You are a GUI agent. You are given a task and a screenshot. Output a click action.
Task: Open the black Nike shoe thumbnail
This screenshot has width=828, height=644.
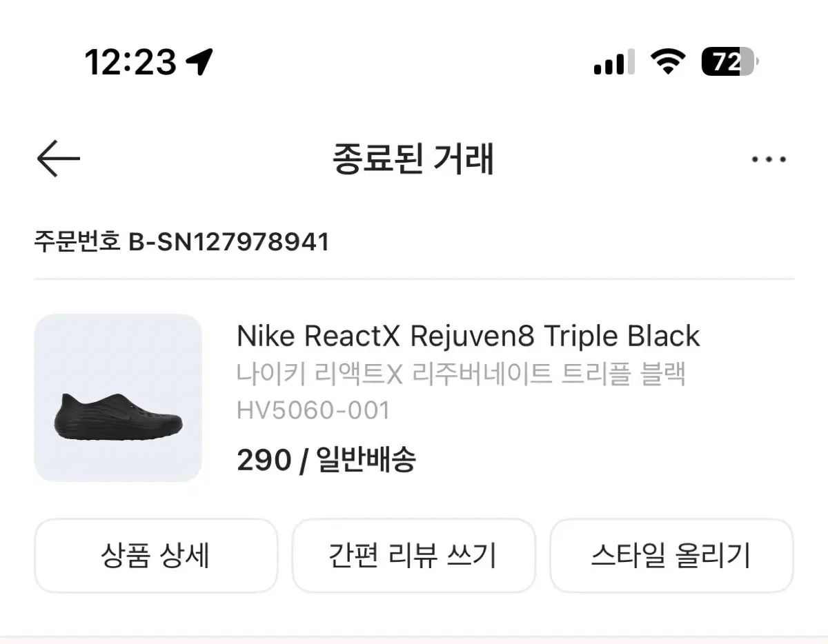(x=118, y=398)
